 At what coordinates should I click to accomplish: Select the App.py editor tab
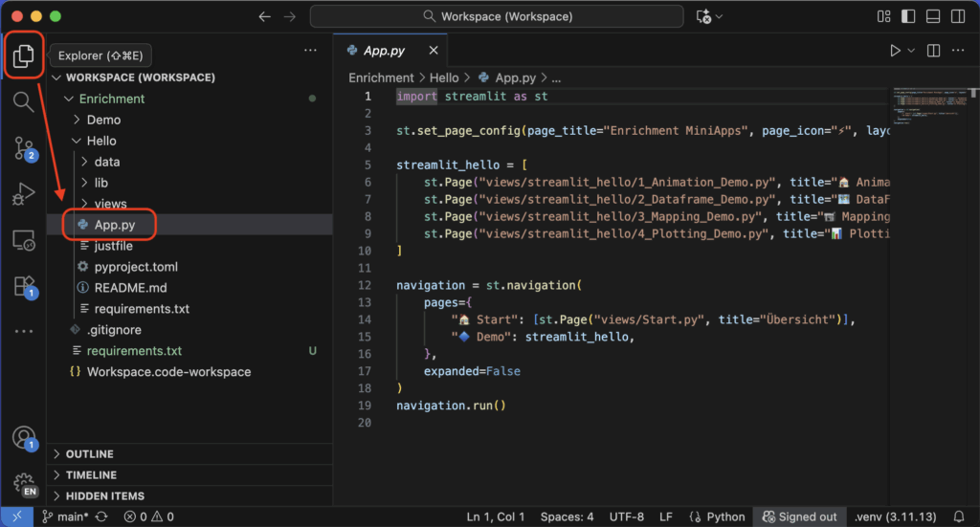coord(383,51)
